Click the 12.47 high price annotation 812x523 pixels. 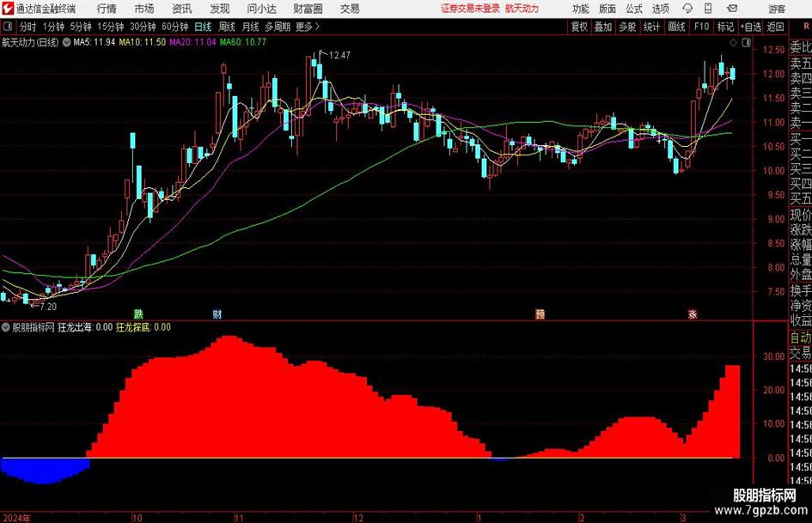(339, 55)
